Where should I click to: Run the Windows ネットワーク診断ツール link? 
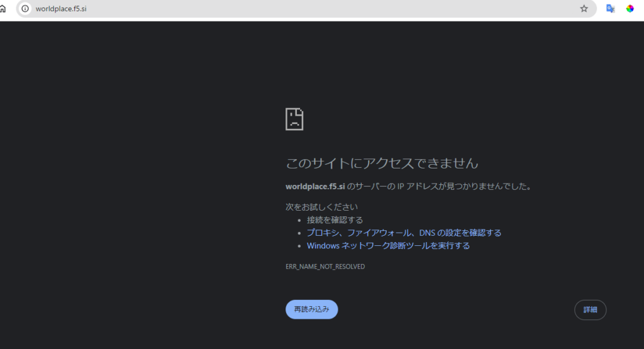click(x=388, y=245)
